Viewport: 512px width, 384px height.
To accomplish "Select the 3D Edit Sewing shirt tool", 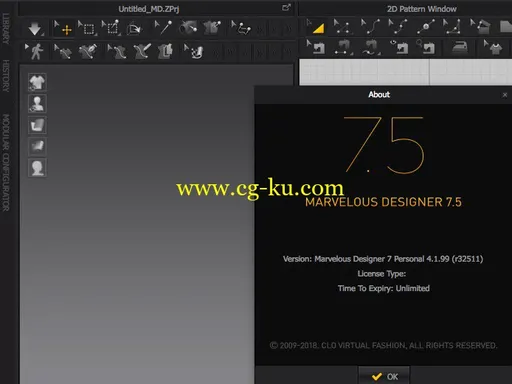I will coord(63,52).
